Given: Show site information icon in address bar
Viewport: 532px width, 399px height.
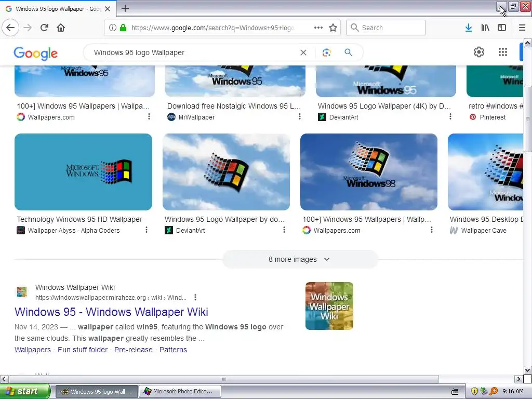Looking at the screenshot, I should pyautogui.click(x=113, y=28).
